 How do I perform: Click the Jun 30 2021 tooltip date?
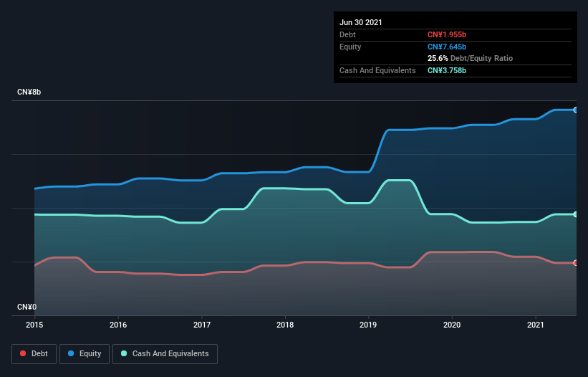click(x=361, y=22)
